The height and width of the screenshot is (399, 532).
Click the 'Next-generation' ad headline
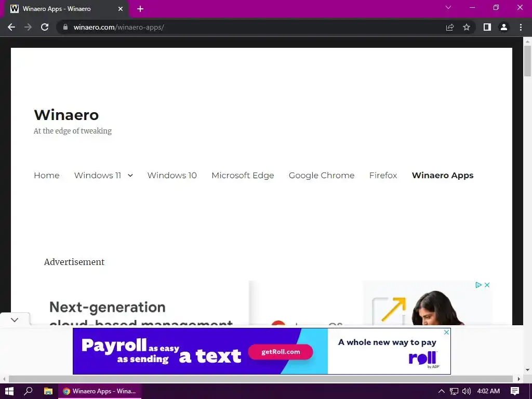[x=108, y=308]
